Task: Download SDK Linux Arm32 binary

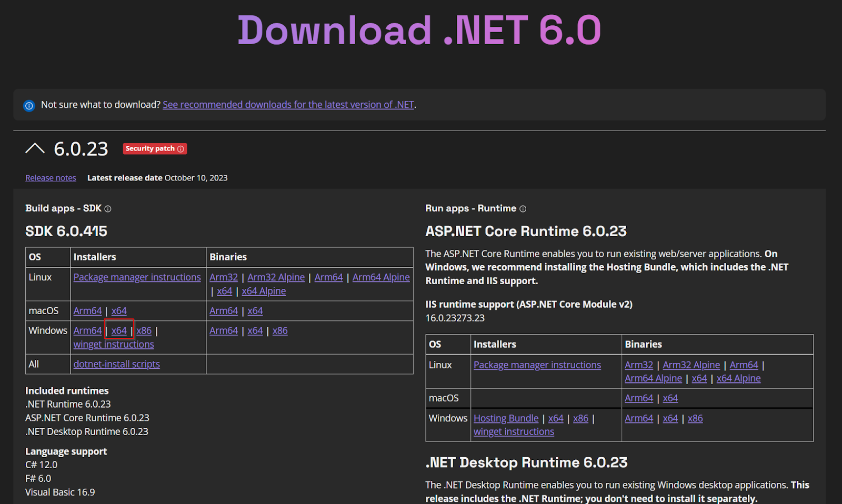Action: (224, 277)
